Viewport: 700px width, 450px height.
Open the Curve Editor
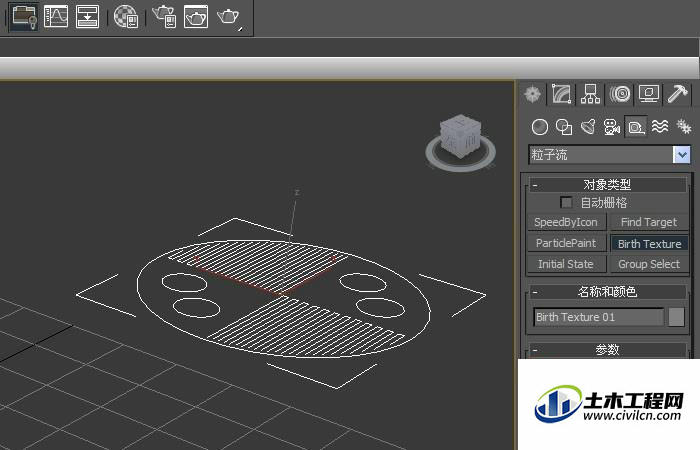tap(56, 17)
